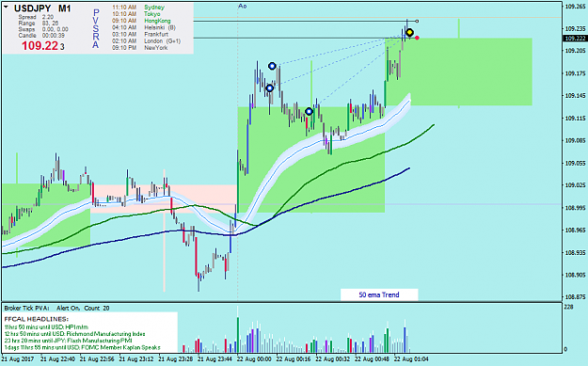Click the 108.935 price axis label

pyautogui.click(x=575, y=253)
